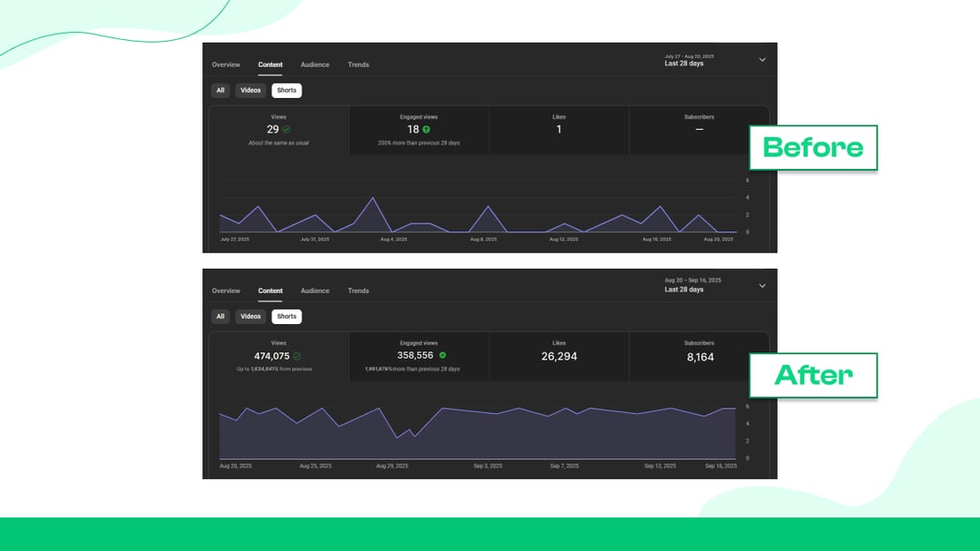
Task: Select the Engaged views 18 metric card
Action: 418,130
